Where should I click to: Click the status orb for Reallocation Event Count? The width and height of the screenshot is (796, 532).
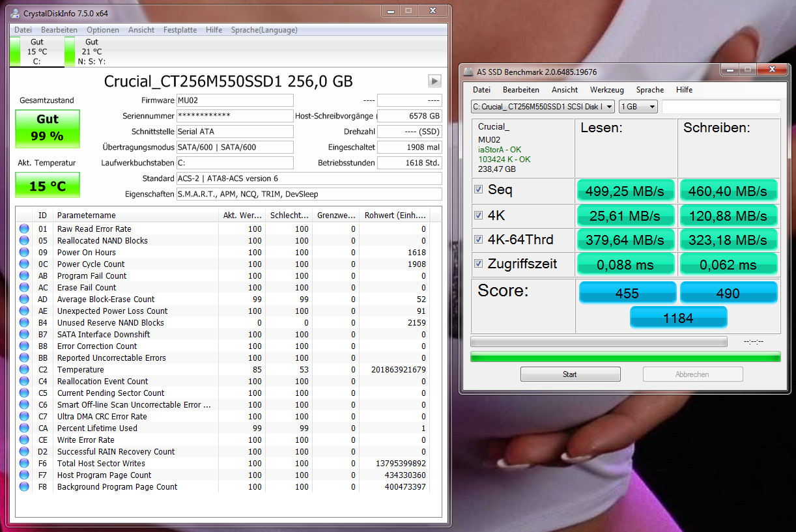click(24, 381)
